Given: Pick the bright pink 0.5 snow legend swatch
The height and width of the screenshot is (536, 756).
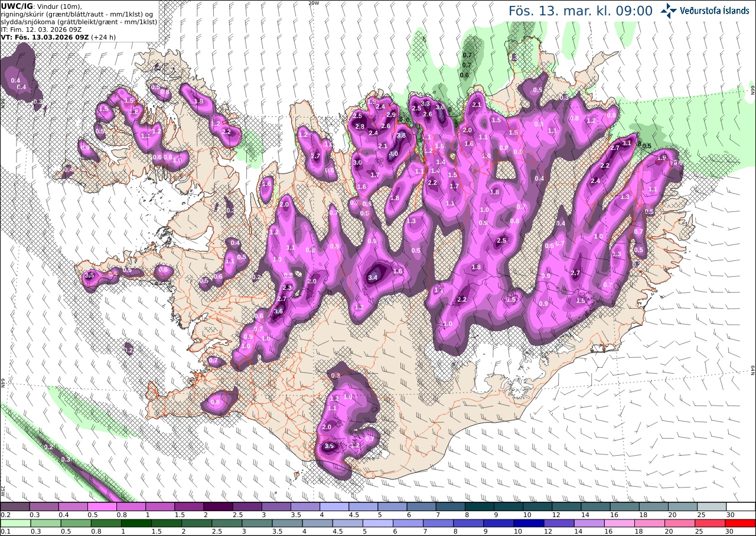Looking at the screenshot, I should 102,506.
